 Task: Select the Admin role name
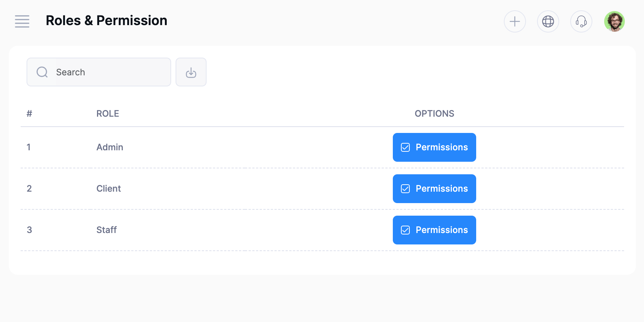coord(110,147)
